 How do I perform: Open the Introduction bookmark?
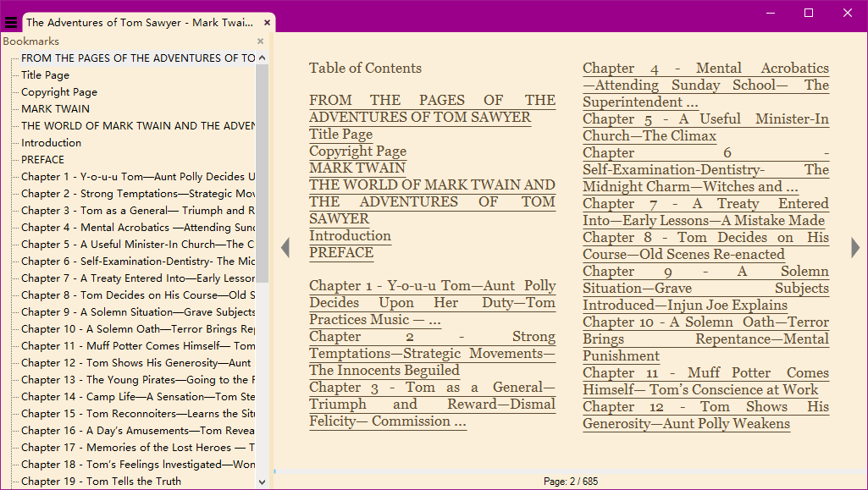point(51,143)
